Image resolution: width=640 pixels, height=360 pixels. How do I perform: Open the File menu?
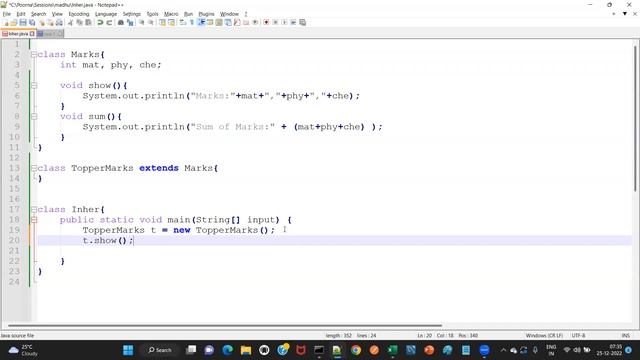(7, 14)
